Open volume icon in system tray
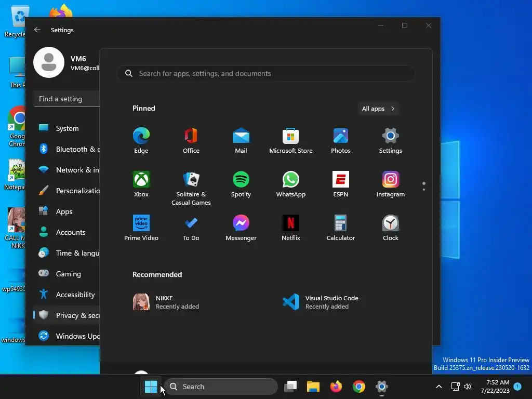The height and width of the screenshot is (399, 532). pos(468,387)
